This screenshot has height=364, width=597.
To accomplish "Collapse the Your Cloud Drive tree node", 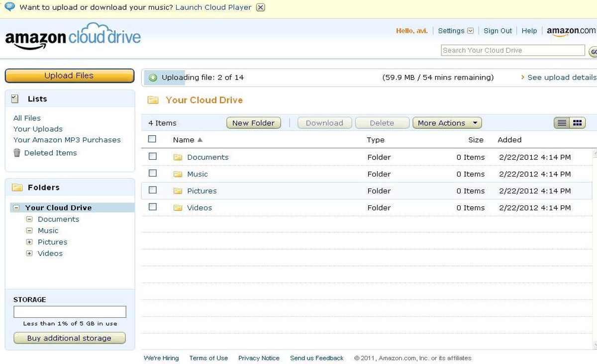I will pyautogui.click(x=17, y=208).
